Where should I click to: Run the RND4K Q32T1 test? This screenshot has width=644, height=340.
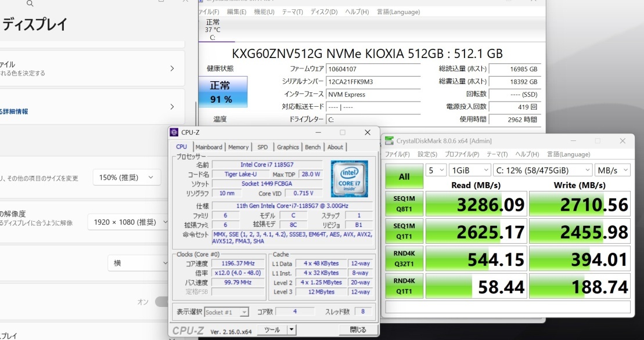(404, 258)
